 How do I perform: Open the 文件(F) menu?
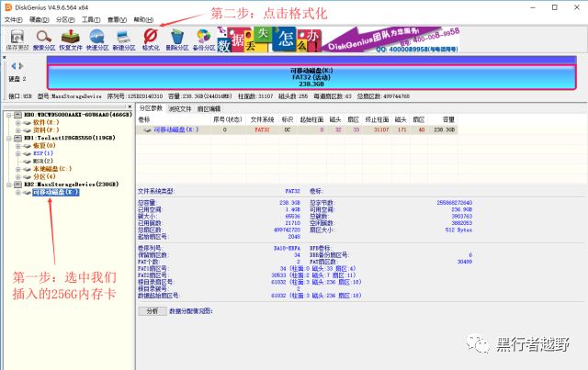click(x=12, y=18)
